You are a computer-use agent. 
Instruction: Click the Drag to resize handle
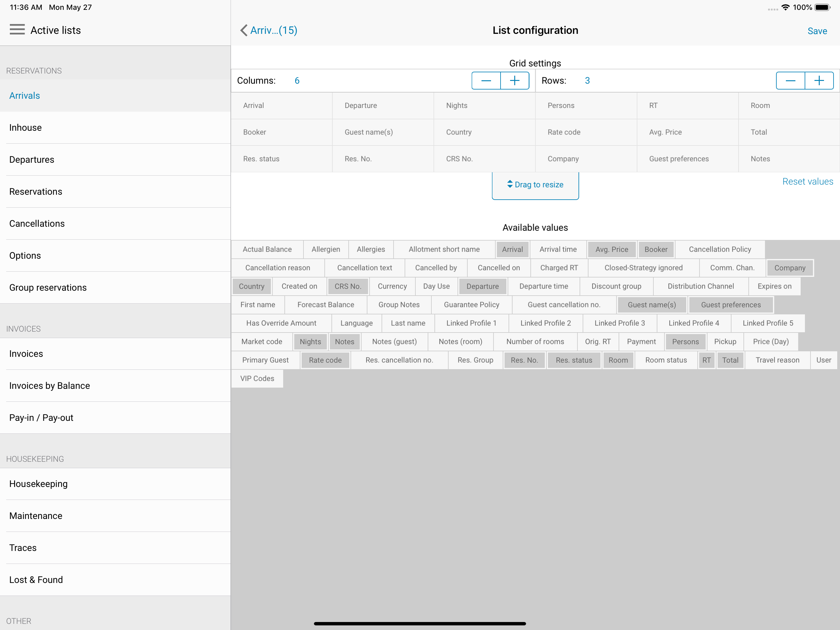535,185
